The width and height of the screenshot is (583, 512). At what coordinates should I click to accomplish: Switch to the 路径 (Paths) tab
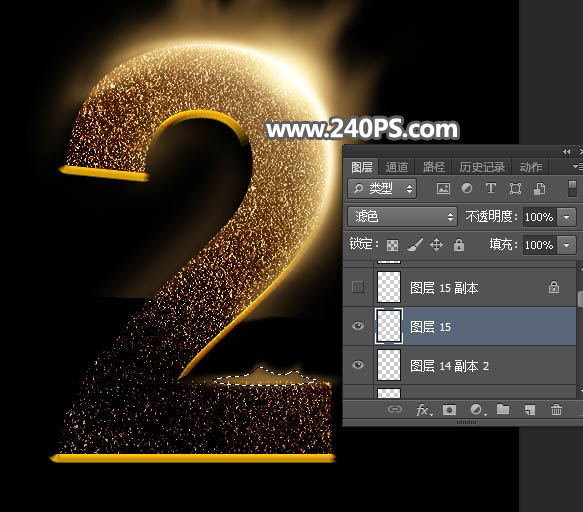pos(433,167)
